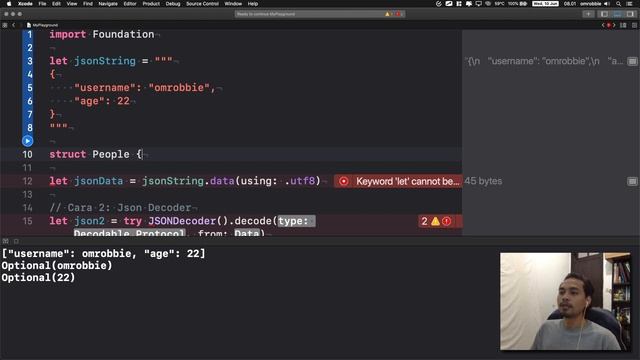Open the Apple menu
640x360 pixels.
[9, 4]
